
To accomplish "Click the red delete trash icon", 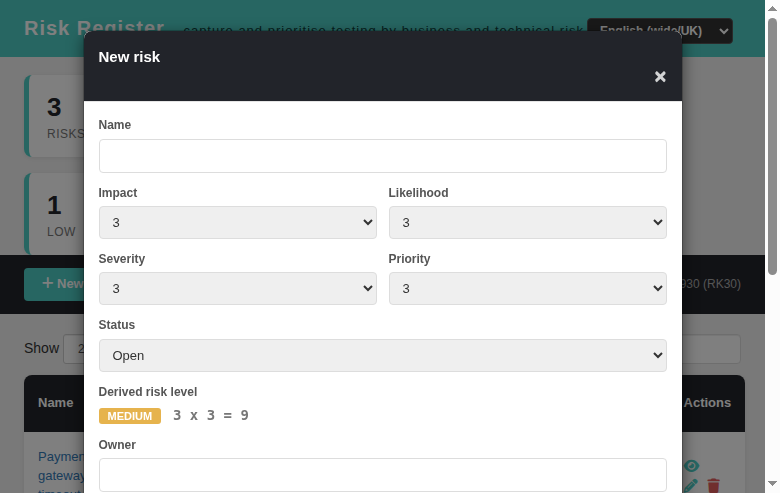I will pyautogui.click(x=713, y=486).
